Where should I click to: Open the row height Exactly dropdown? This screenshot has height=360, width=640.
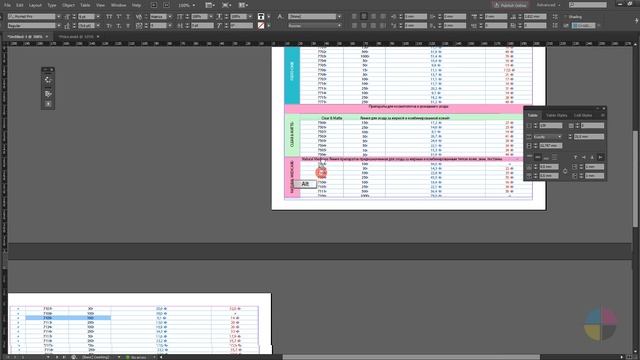[x=548, y=137]
